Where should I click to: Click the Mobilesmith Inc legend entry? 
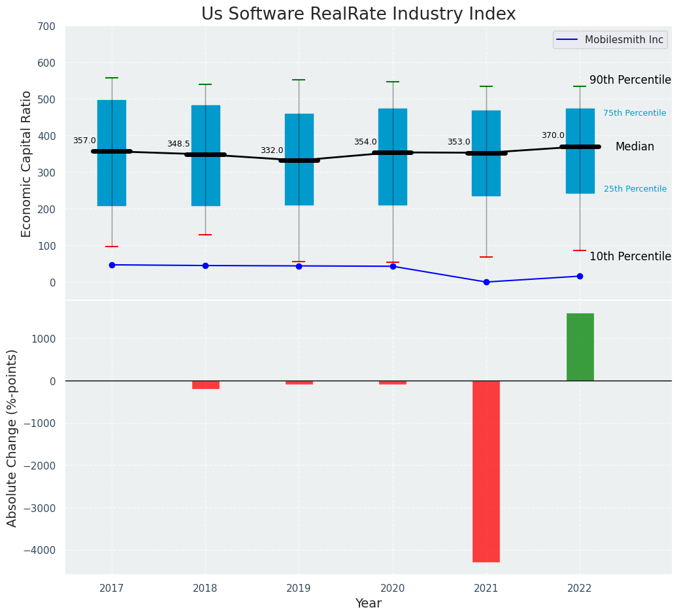pos(610,40)
